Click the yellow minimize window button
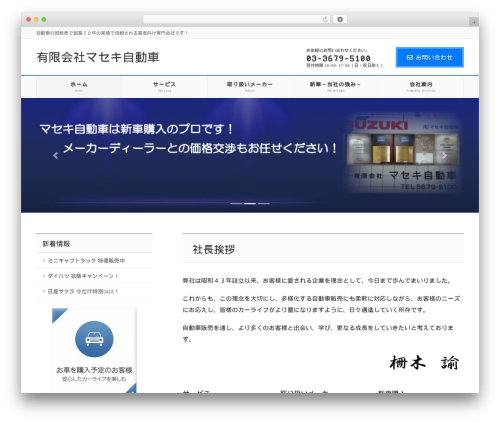Screen dimensions: 500x423 click(36, 19)
